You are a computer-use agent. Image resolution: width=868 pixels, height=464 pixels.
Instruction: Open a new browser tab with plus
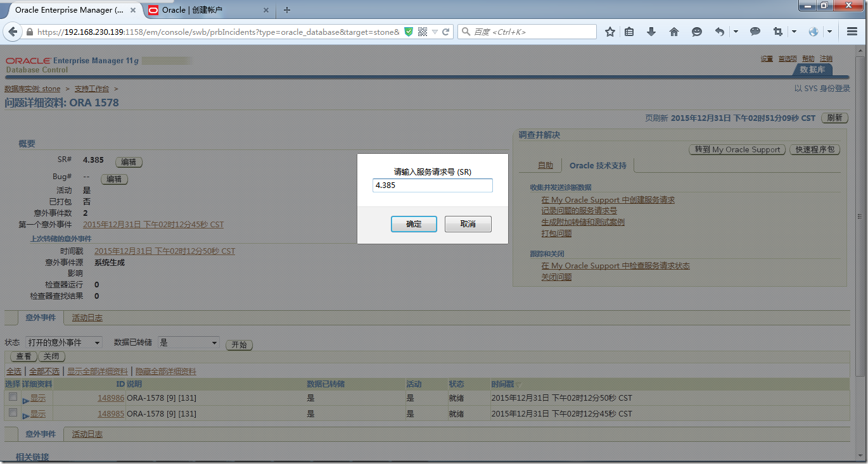287,10
